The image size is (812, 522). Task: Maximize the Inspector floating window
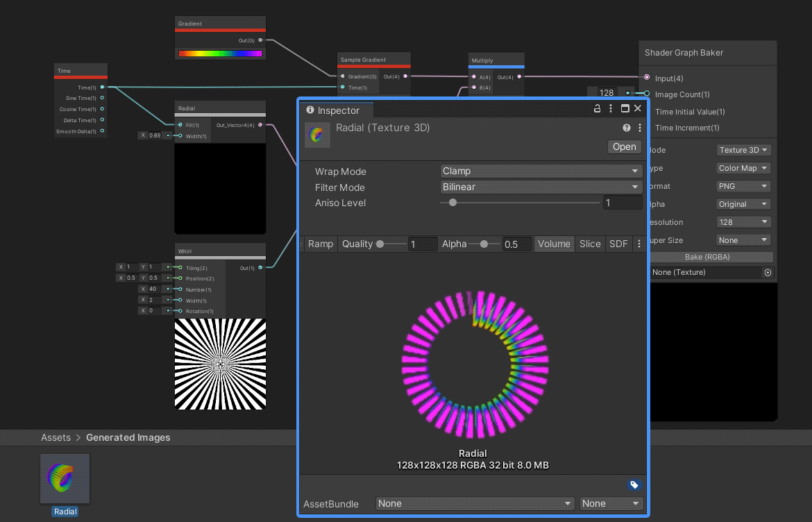625,109
